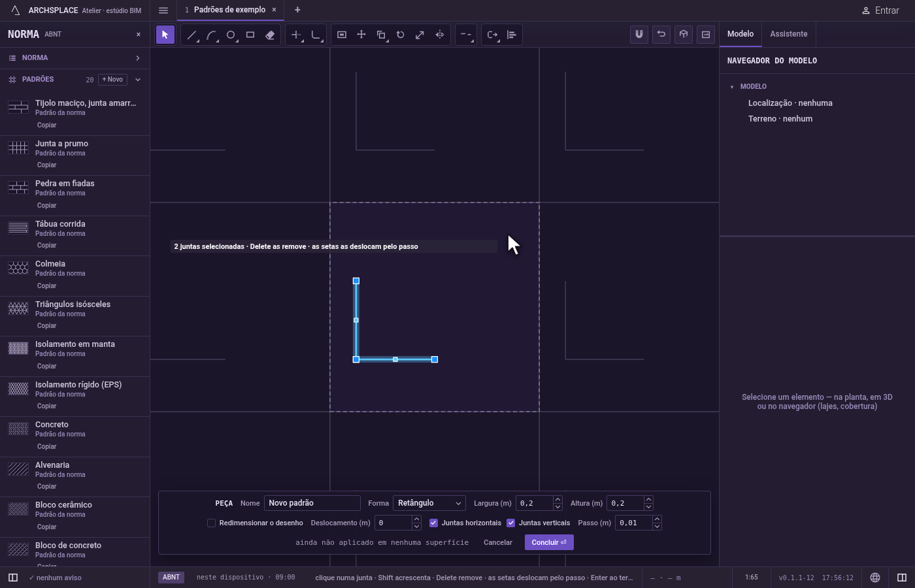Select the arrow selection tool
Viewport: 915px width, 588px height.
[x=165, y=35]
